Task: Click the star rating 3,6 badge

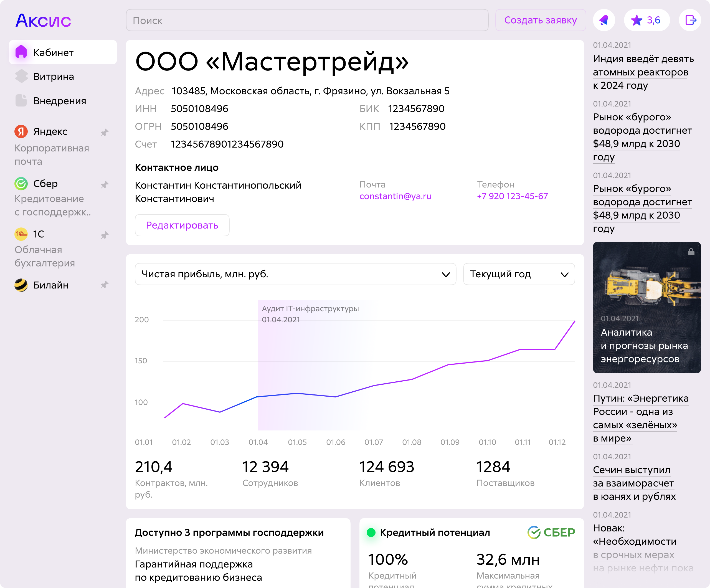Action: click(x=646, y=20)
